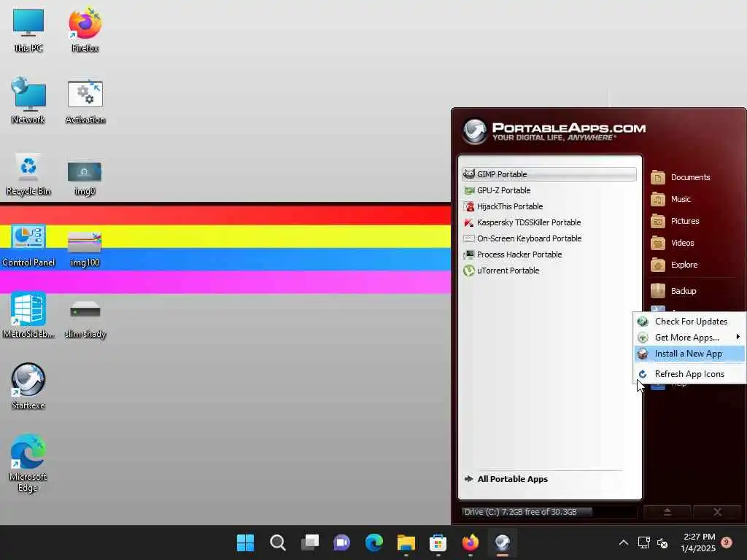Show hidden system tray icons
The image size is (747, 560).
point(623,542)
